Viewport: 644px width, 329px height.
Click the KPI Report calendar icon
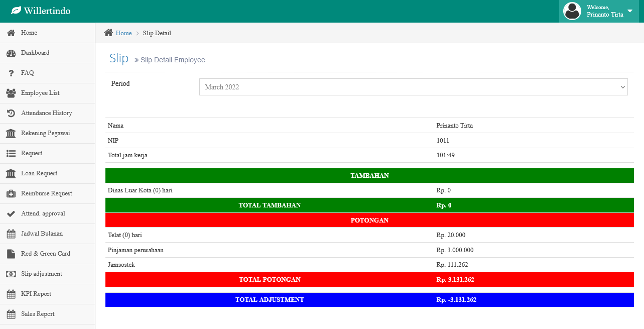tap(11, 294)
